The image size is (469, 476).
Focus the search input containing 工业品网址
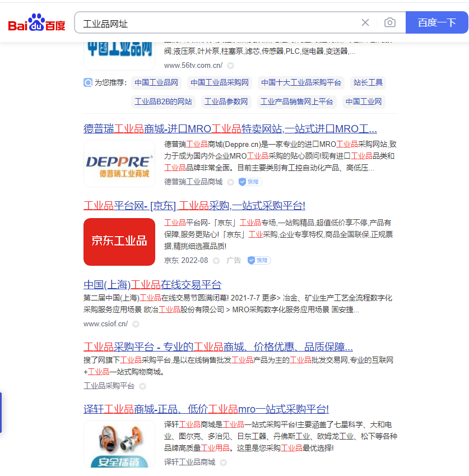point(219,23)
